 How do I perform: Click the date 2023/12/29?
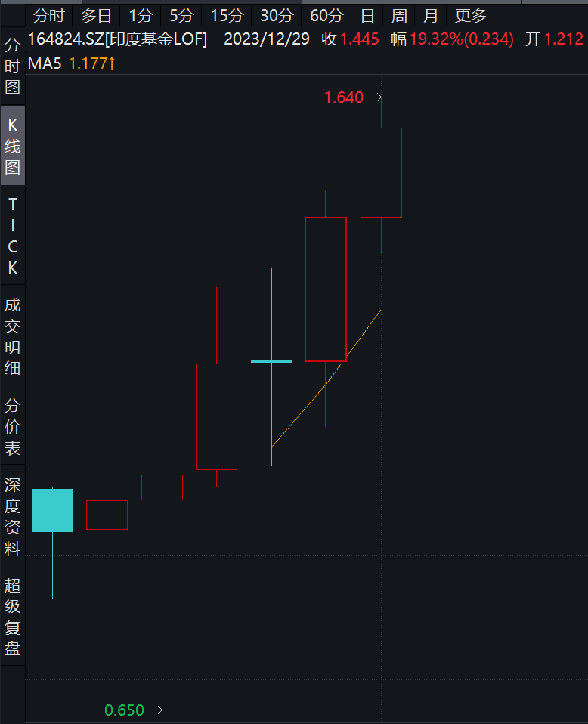(x=267, y=39)
